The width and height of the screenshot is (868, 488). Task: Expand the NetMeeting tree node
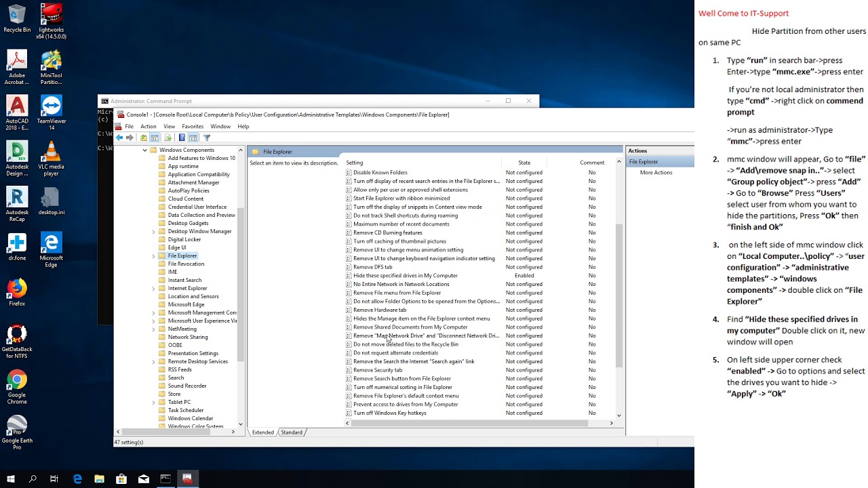[153, 329]
